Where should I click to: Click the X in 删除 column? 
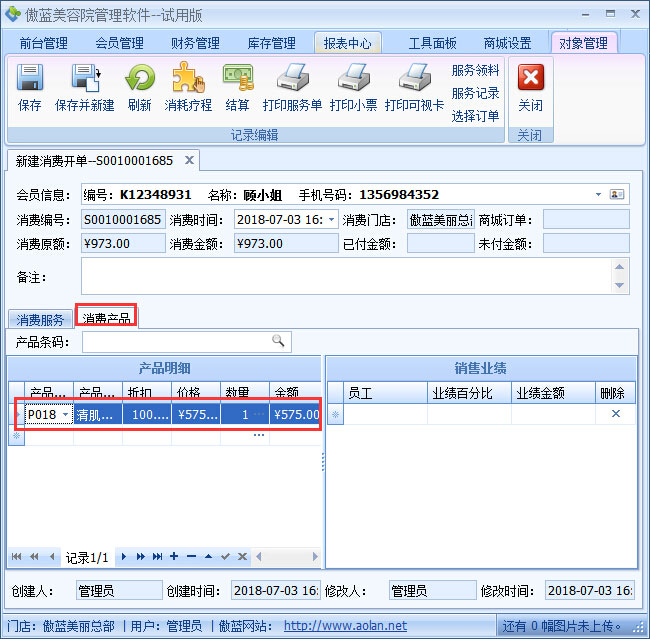[616, 414]
